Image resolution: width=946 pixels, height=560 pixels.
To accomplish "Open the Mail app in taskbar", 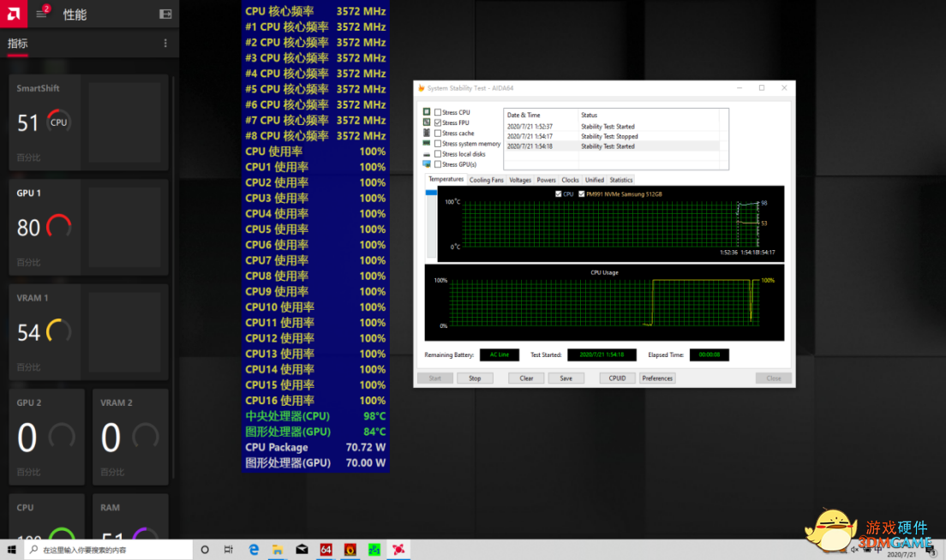I will 302,550.
